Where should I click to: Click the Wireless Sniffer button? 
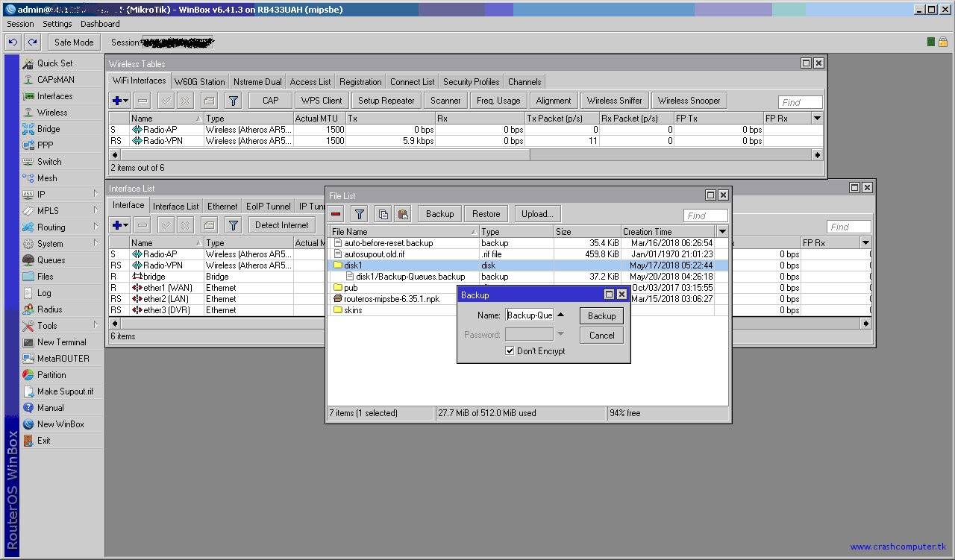[614, 101]
